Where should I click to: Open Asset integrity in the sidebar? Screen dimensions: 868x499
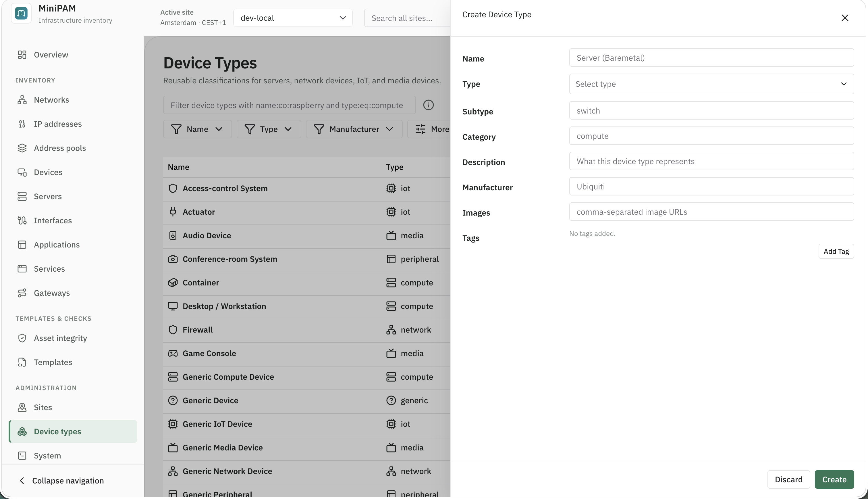tap(73, 338)
